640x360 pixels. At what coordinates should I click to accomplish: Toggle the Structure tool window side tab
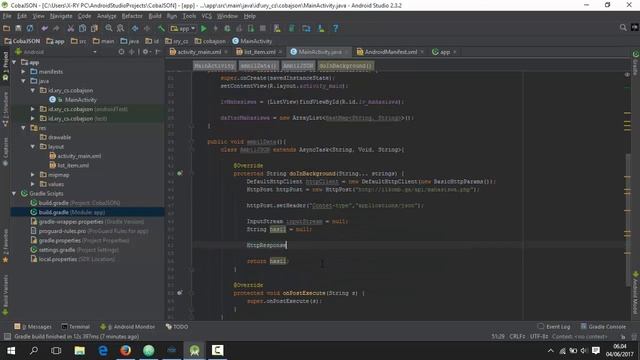[5, 108]
